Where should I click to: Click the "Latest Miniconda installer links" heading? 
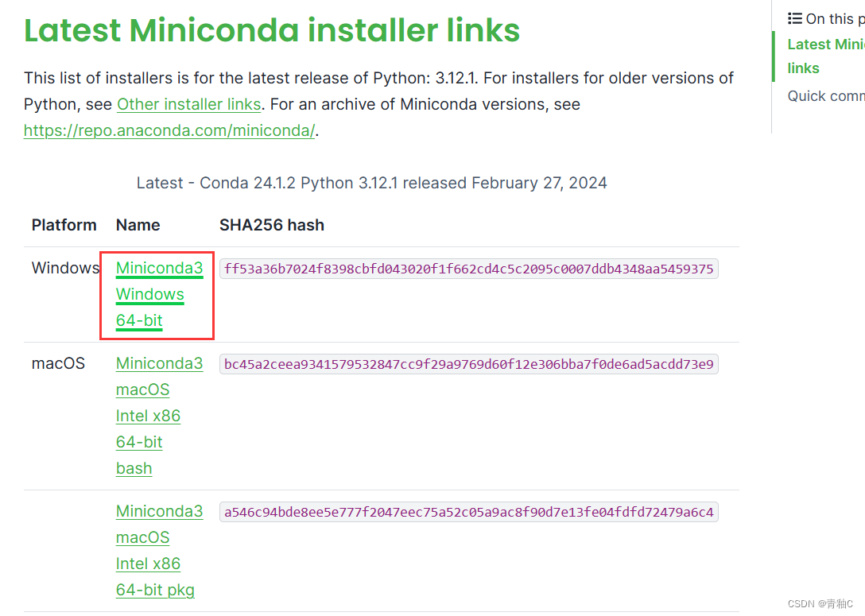[x=272, y=30]
